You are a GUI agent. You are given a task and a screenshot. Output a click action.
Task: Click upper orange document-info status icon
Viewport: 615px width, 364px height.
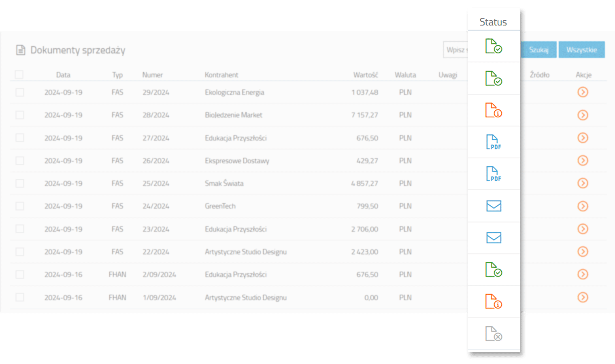tap(494, 110)
